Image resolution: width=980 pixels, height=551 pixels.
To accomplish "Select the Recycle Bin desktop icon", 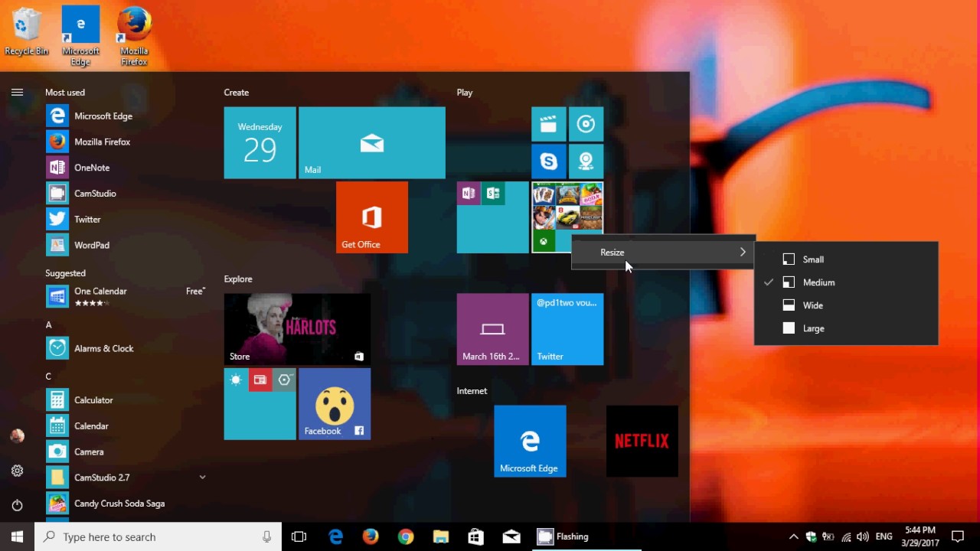I will coord(27,32).
